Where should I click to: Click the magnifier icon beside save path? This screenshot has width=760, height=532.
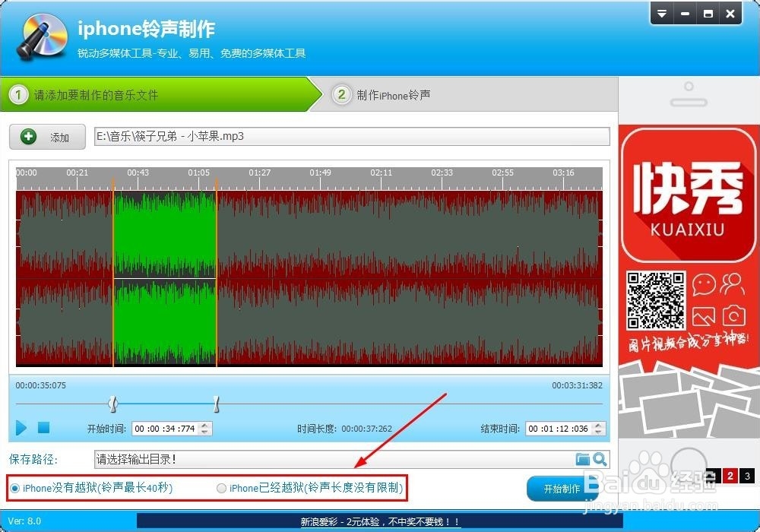600,459
